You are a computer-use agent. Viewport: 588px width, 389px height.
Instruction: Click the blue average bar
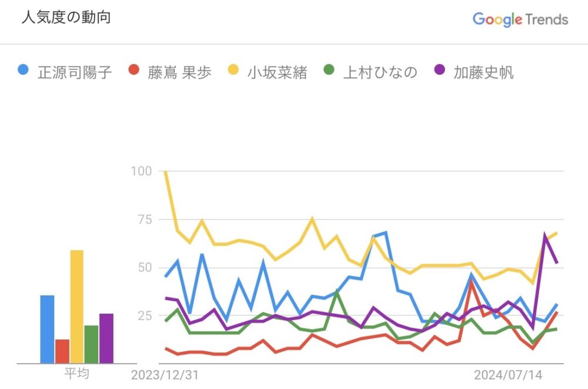pyautogui.click(x=47, y=329)
